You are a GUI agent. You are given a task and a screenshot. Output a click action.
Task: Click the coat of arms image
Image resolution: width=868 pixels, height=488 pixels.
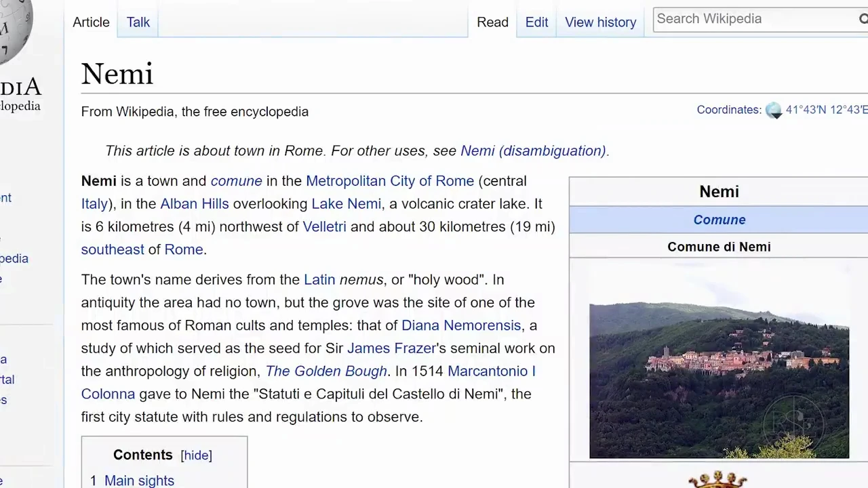[x=717, y=480]
